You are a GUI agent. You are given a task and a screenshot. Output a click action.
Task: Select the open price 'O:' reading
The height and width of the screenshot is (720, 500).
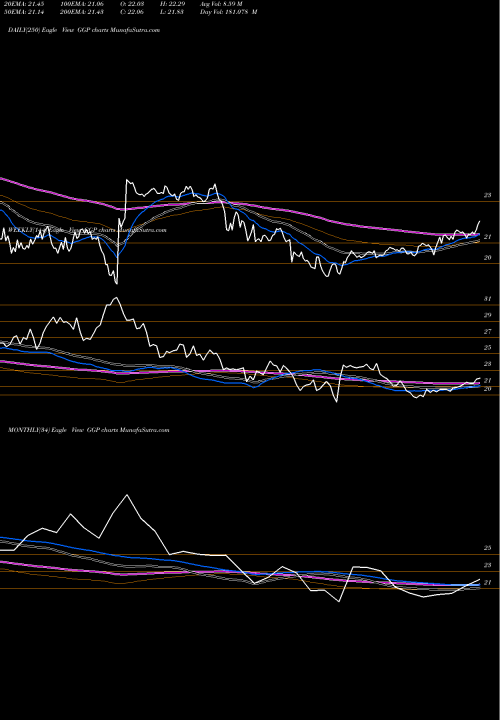point(134,4)
